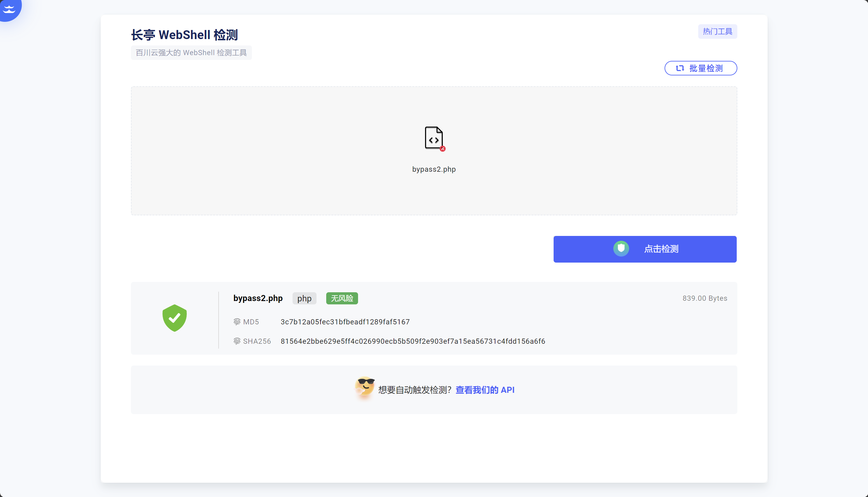868x497 pixels.
Task: Click the MD5 fingerprint icon
Action: click(x=237, y=322)
